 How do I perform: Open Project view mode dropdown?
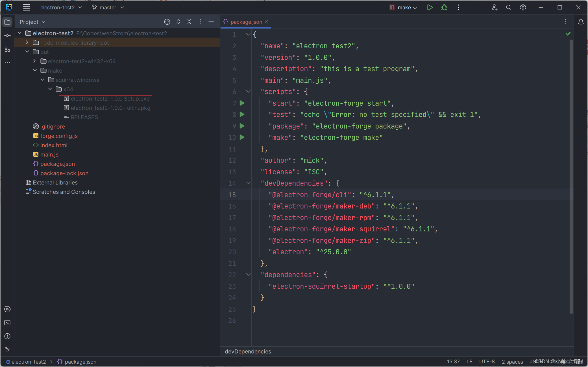(x=32, y=22)
